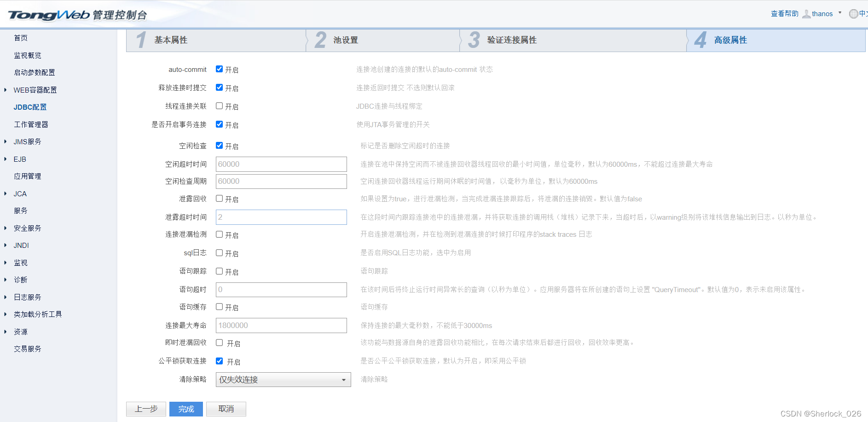Select JNDI in the sidebar menu
This screenshot has height=422, width=868.
point(21,245)
